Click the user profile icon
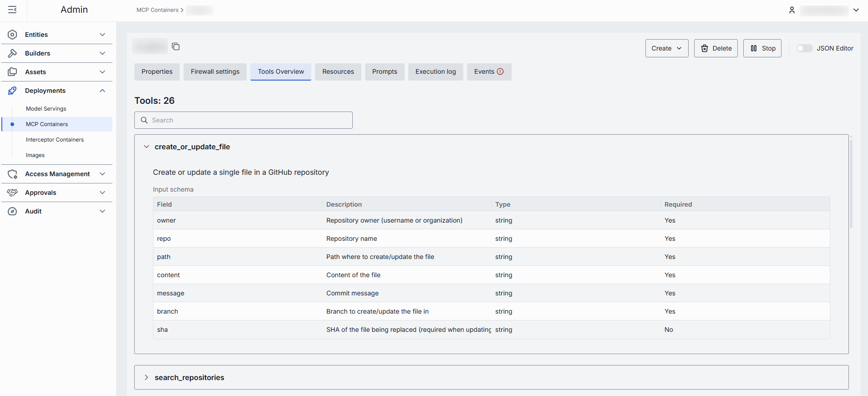Image resolution: width=868 pixels, height=396 pixels. click(x=792, y=10)
